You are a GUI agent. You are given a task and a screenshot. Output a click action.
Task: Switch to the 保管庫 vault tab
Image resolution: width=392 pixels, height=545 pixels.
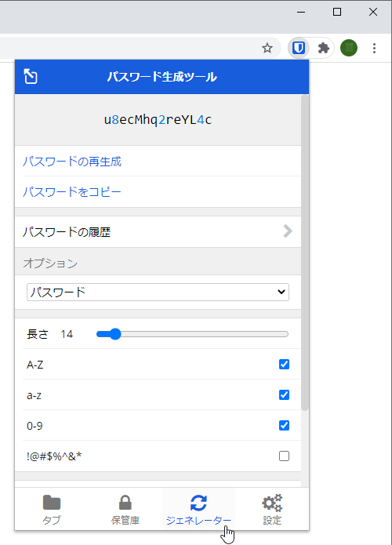pos(125,509)
